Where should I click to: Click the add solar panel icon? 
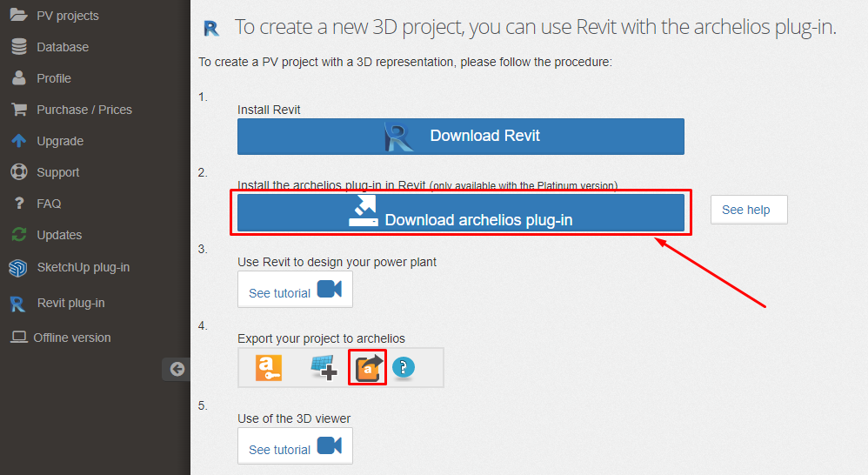coord(324,368)
